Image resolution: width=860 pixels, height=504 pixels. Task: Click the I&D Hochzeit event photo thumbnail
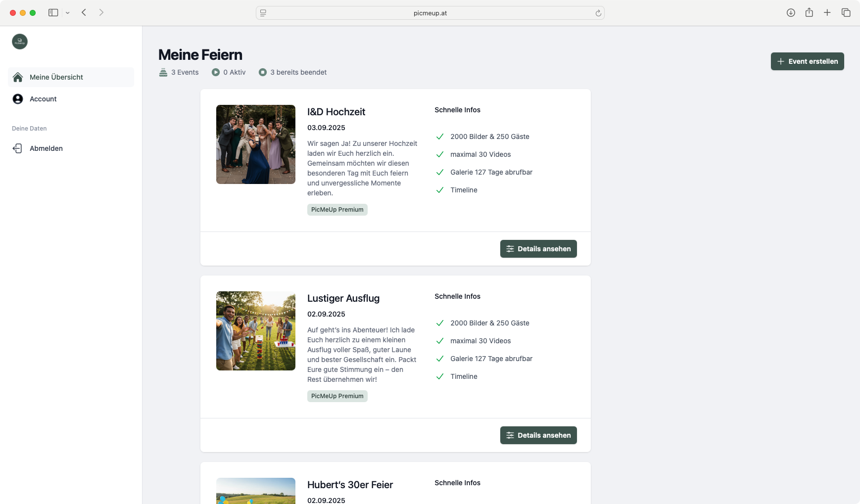(x=255, y=144)
